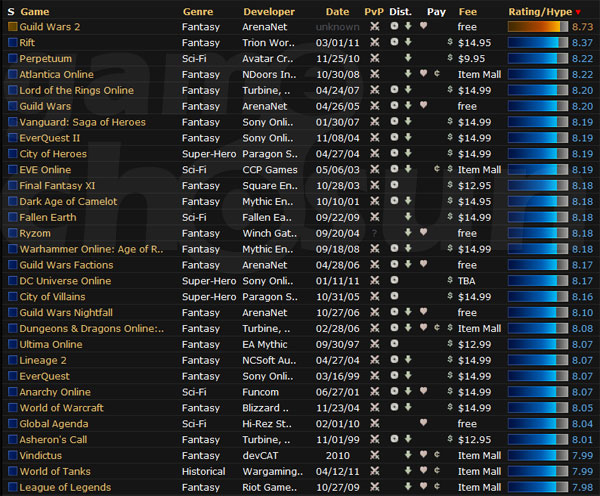Click the PvP swords icon for Rift

click(374, 43)
